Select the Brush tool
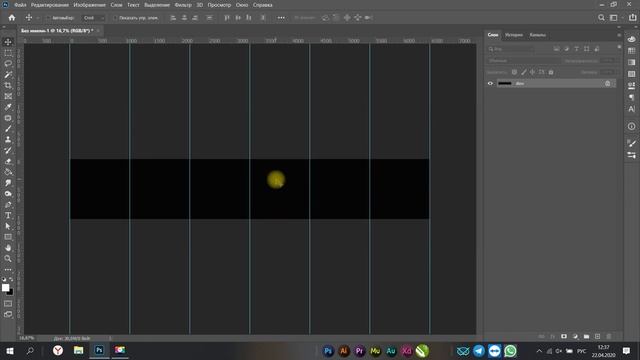 tap(8, 129)
